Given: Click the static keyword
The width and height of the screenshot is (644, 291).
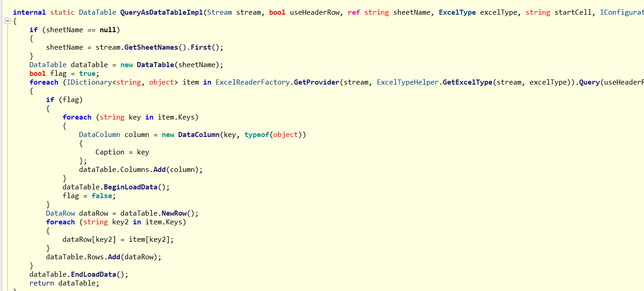Looking at the screenshot, I should [x=62, y=12].
